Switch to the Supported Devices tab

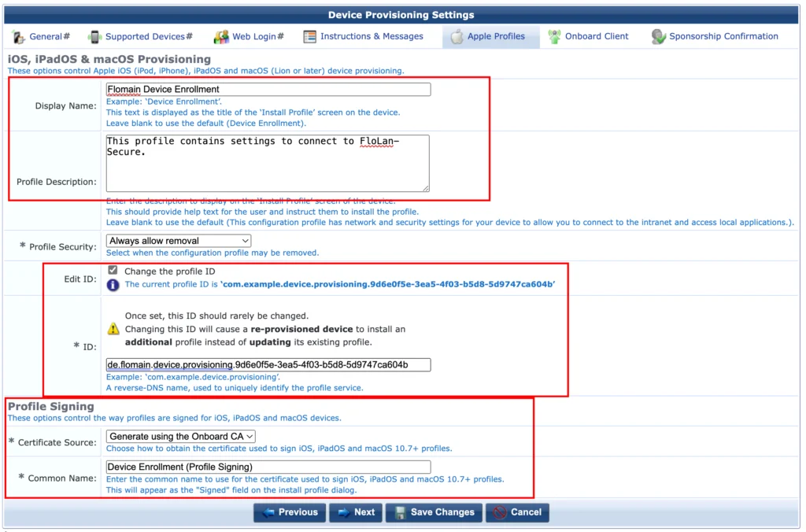click(148, 37)
